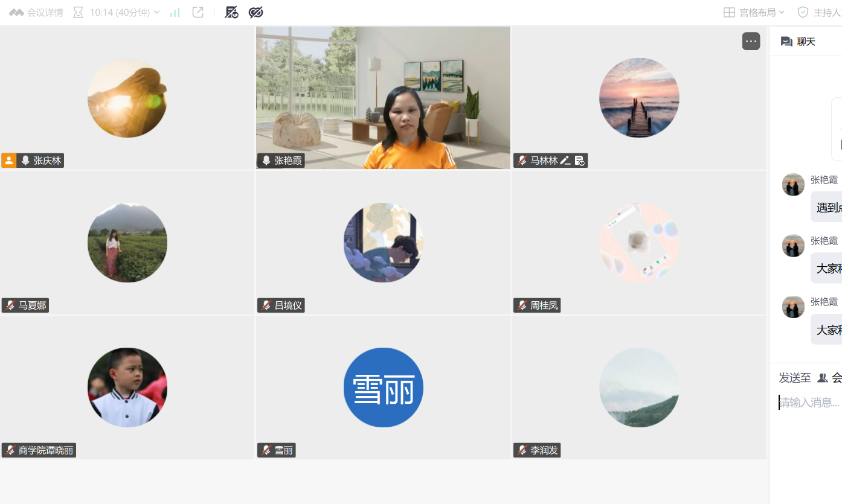Viewport: 842px width, 504px height.
Task: Open 会议详情 meeting details
Action: pos(36,12)
